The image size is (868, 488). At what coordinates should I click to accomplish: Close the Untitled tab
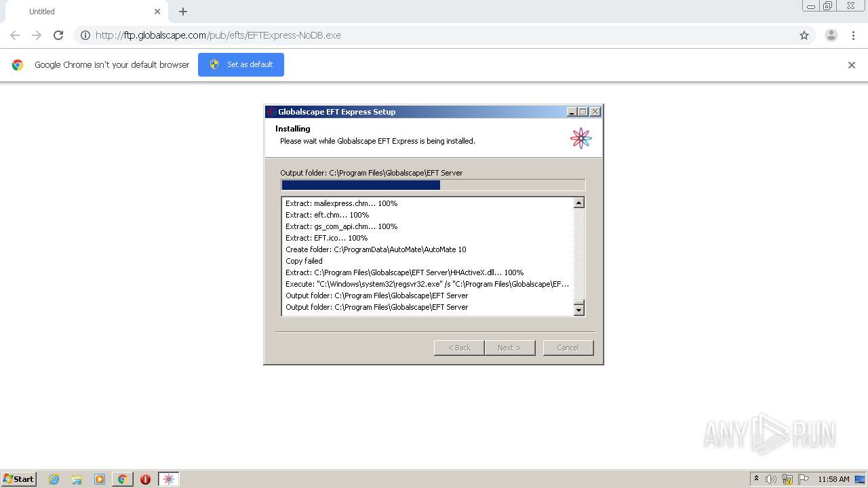(157, 12)
